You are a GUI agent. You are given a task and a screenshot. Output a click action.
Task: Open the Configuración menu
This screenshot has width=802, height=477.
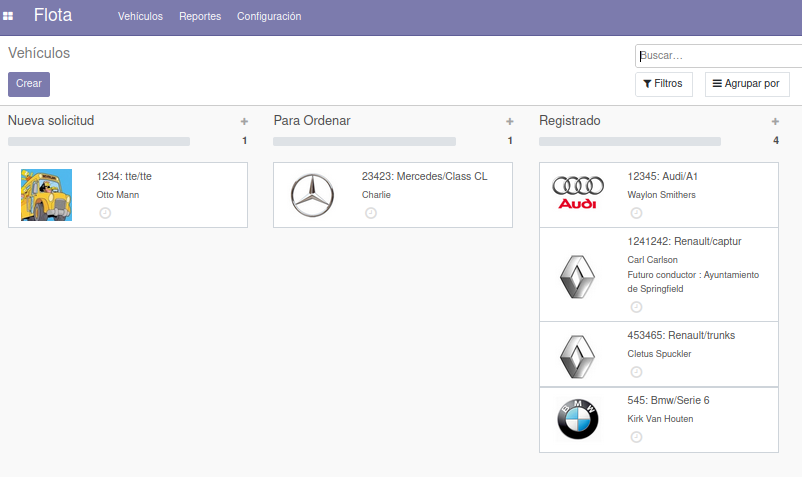(268, 17)
